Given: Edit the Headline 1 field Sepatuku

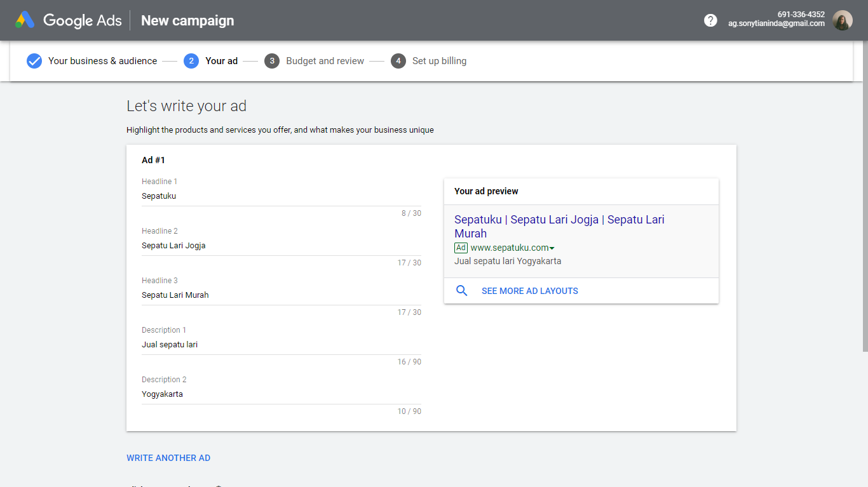Looking at the screenshot, I should click(281, 196).
